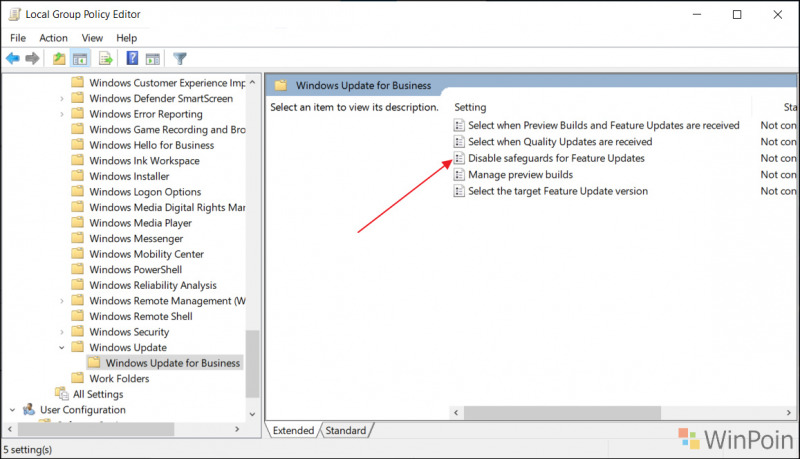Open the Action menu
Image resolution: width=800 pixels, height=459 pixels.
click(54, 38)
